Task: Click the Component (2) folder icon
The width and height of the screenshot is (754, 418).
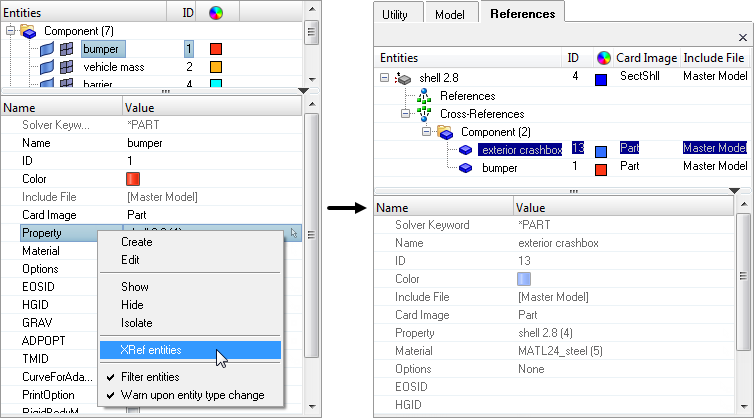Action: [445, 132]
